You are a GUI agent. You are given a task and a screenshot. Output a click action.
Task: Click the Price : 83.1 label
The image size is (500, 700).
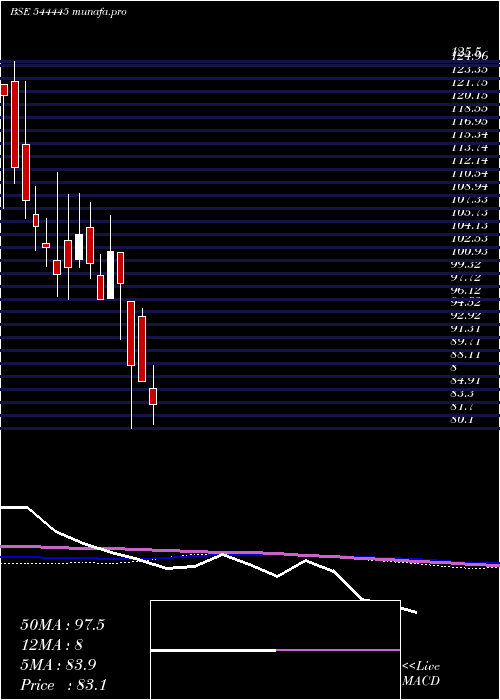coord(63,685)
